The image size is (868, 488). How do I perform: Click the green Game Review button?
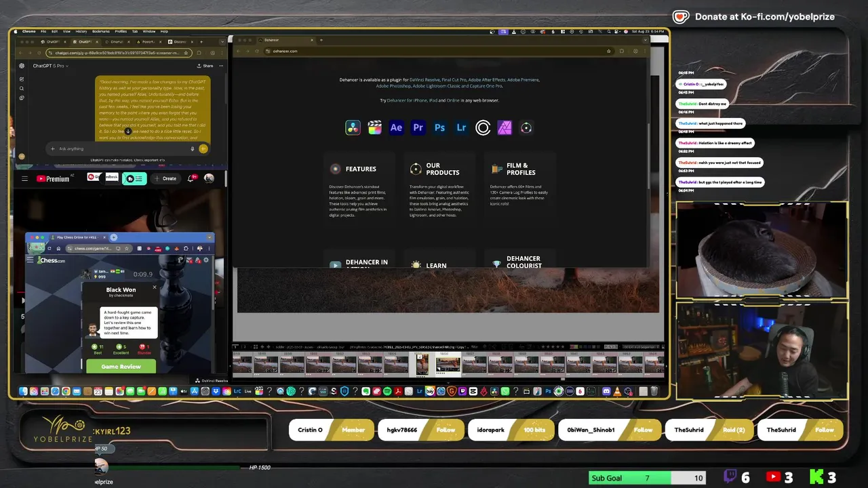[x=121, y=367]
